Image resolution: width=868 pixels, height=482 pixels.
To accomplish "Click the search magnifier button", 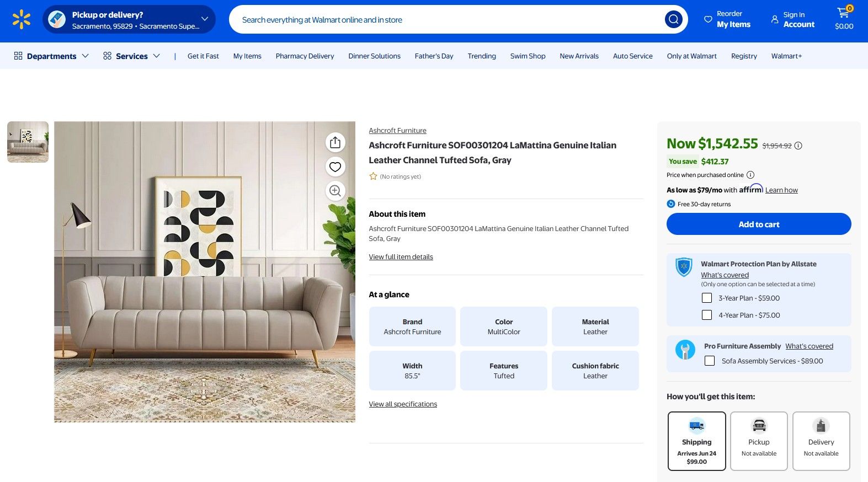I will pyautogui.click(x=673, y=20).
